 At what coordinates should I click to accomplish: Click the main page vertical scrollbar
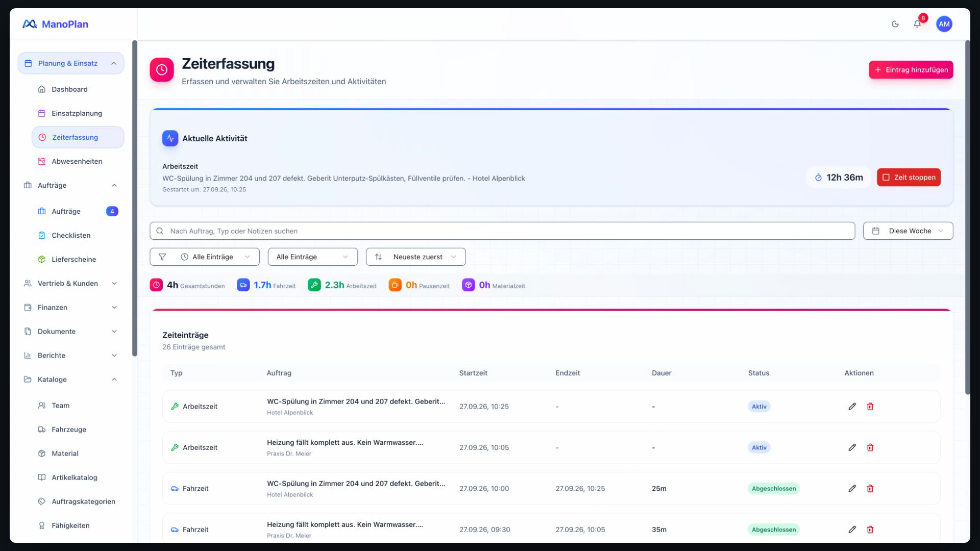[x=967, y=217]
